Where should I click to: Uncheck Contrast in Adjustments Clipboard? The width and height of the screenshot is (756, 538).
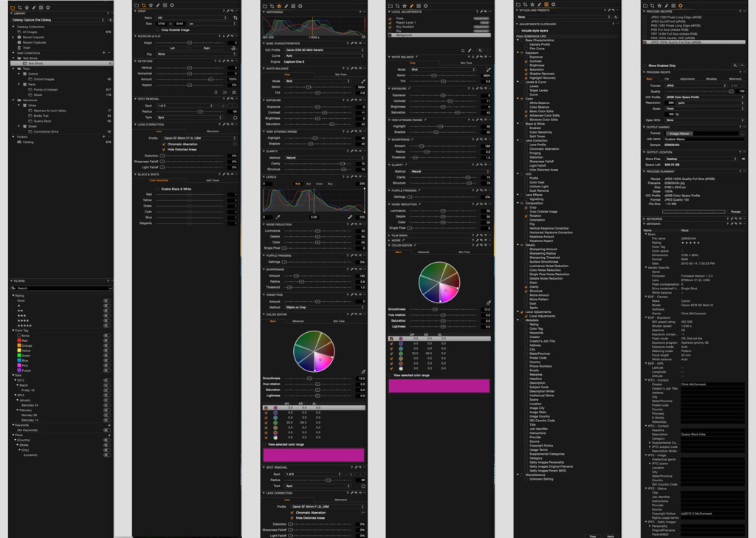[526, 61]
